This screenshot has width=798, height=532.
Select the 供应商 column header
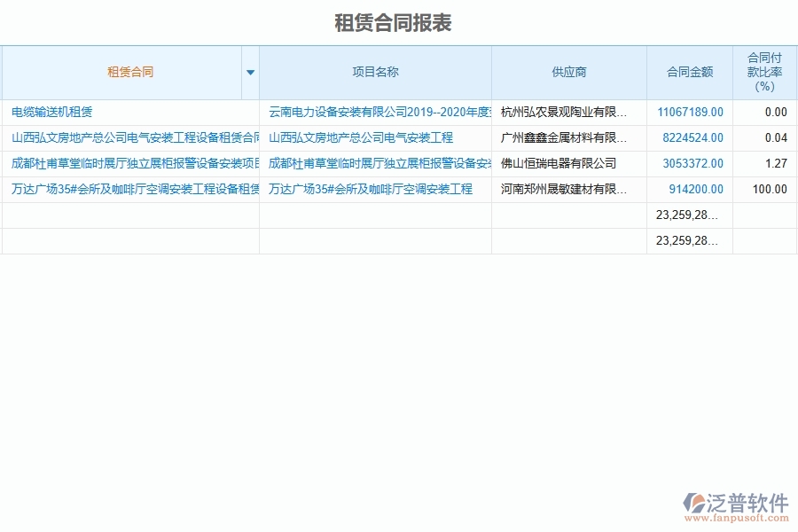[x=568, y=73]
